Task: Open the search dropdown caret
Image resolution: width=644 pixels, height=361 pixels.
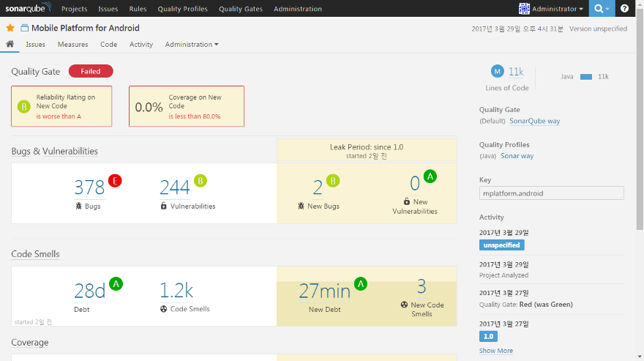Action: [x=607, y=9]
